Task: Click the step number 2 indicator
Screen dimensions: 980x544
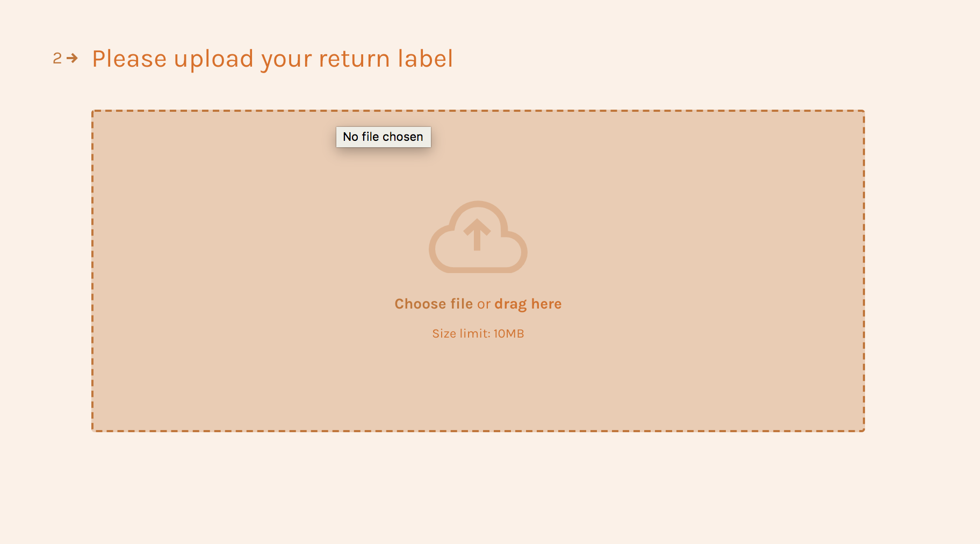Action: pyautogui.click(x=57, y=58)
